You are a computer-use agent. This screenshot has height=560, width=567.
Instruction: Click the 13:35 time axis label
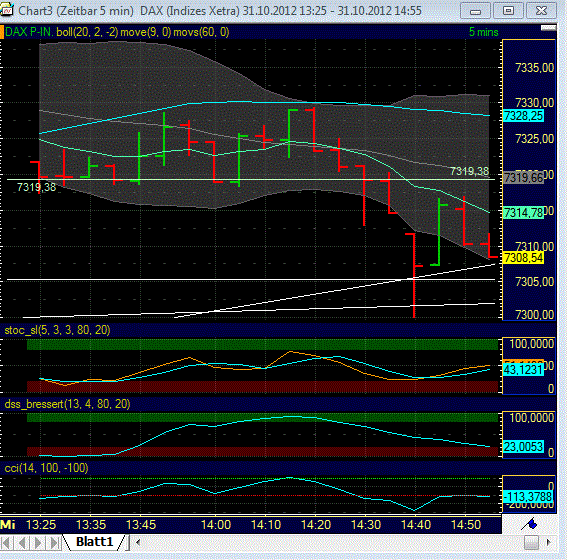tap(91, 525)
